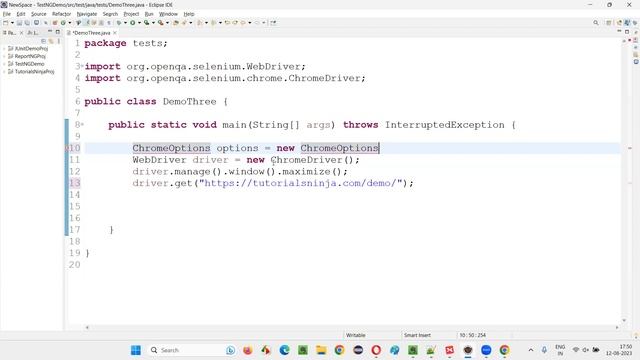Click the cursor position in status bar
The height and width of the screenshot is (360, 640).
[x=472, y=335]
